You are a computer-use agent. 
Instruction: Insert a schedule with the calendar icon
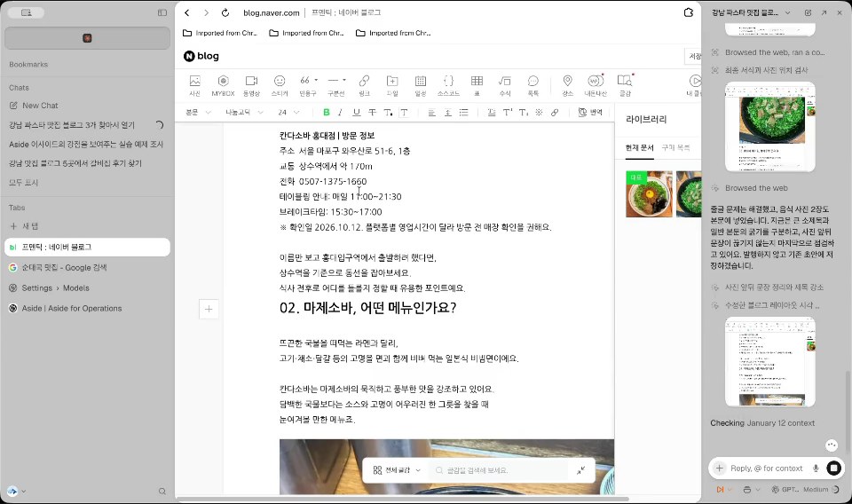tap(421, 85)
